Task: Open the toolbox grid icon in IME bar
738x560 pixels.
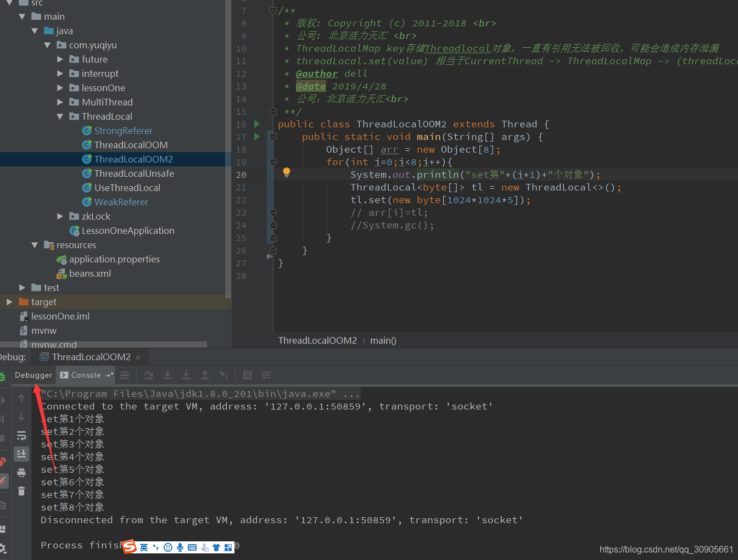Action: [x=228, y=547]
